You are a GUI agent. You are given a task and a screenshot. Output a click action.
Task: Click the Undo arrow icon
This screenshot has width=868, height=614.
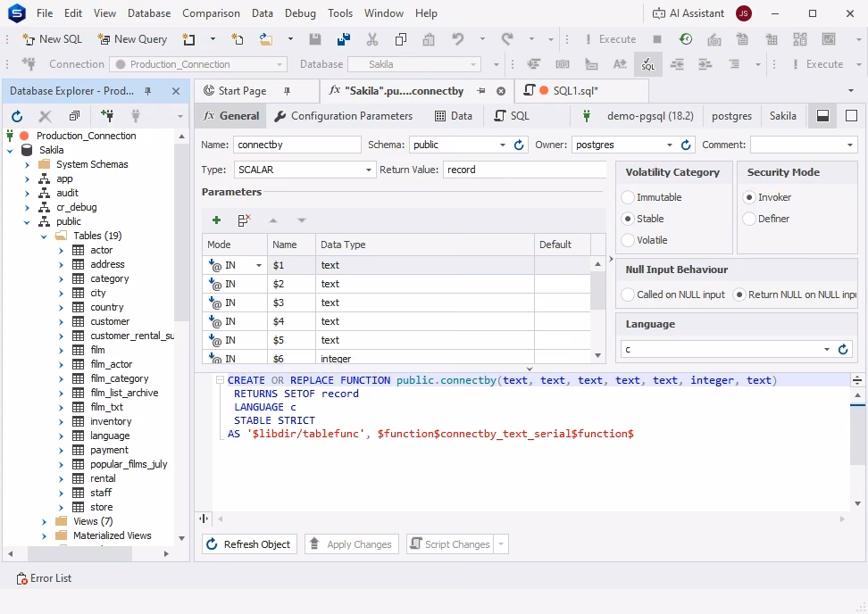tap(457, 39)
